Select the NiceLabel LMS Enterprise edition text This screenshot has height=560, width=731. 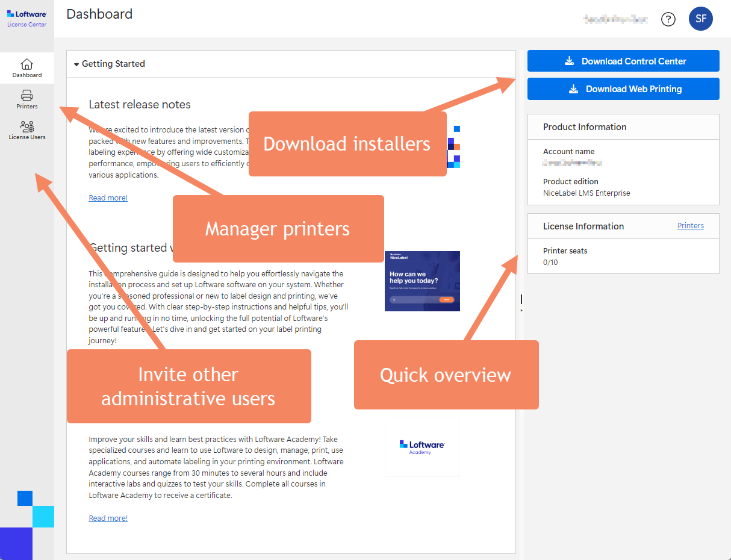point(586,193)
